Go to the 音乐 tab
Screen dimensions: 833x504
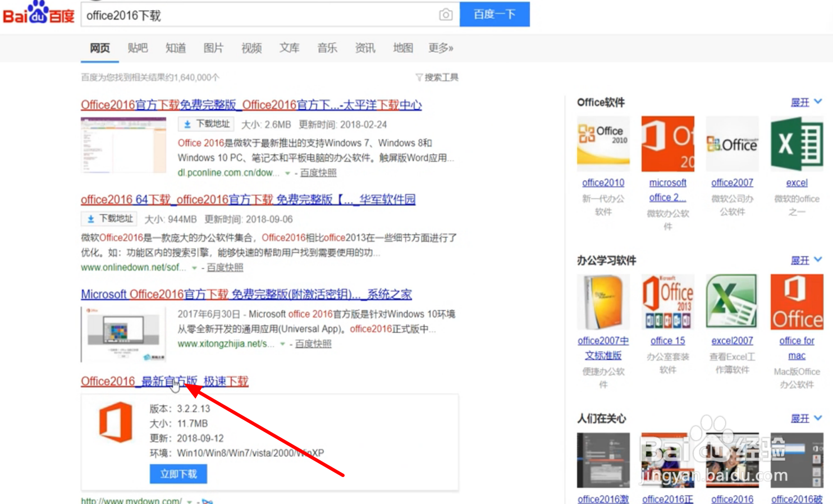tap(327, 48)
